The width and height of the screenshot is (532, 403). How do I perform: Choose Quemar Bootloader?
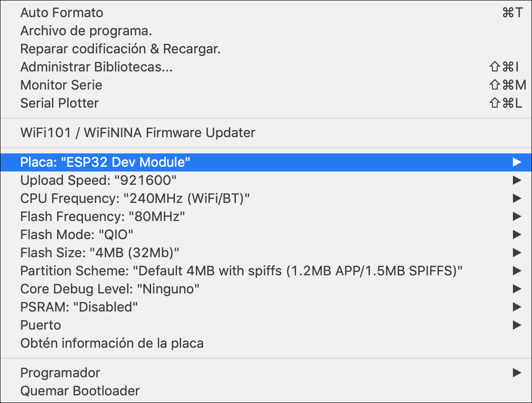[x=266, y=391]
